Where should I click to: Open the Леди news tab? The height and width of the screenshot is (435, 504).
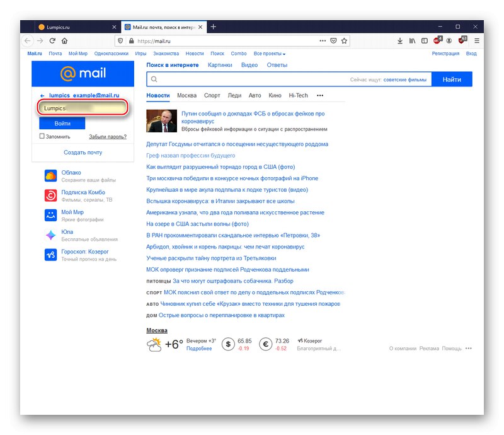pyautogui.click(x=234, y=96)
